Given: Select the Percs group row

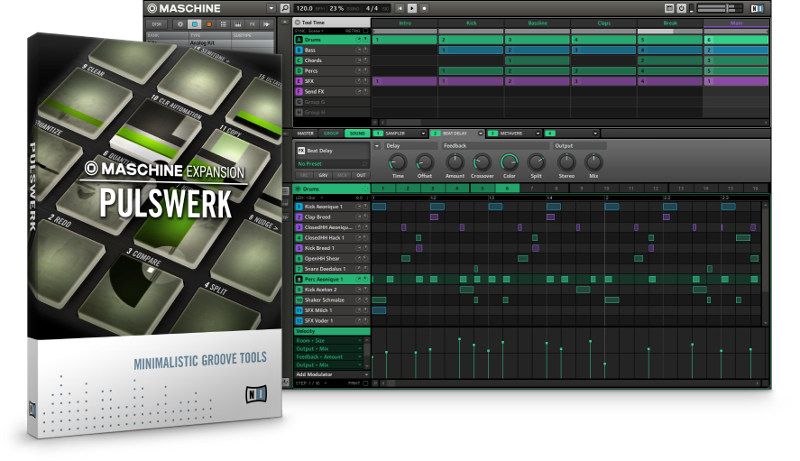Looking at the screenshot, I should pyautogui.click(x=332, y=70).
